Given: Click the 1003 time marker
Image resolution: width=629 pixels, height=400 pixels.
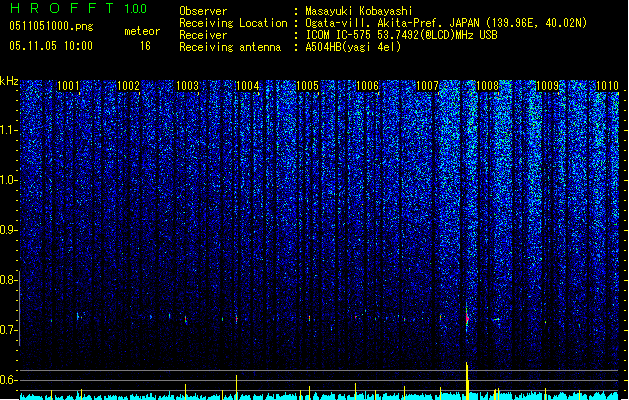Looking at the screenshot, I should (x=187, y=85).
